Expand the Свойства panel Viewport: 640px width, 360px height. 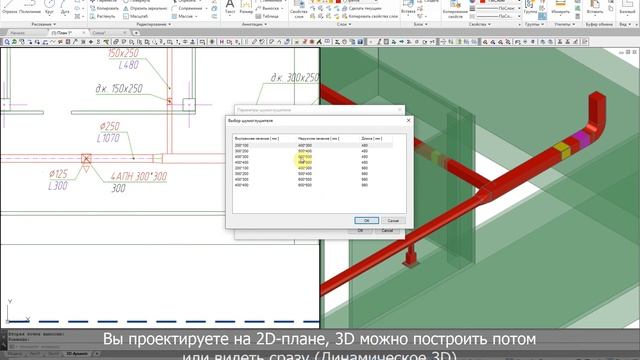[480, 24]
